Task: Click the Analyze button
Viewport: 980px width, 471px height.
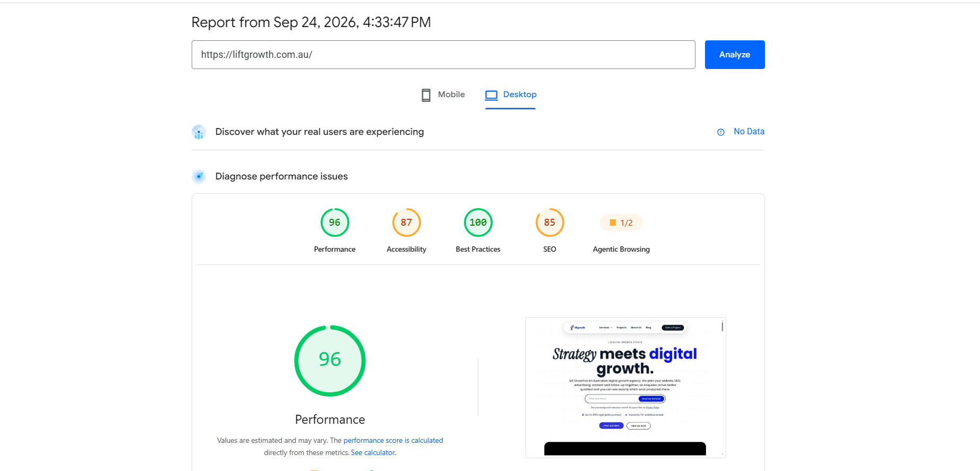Action: coord(735,55)
